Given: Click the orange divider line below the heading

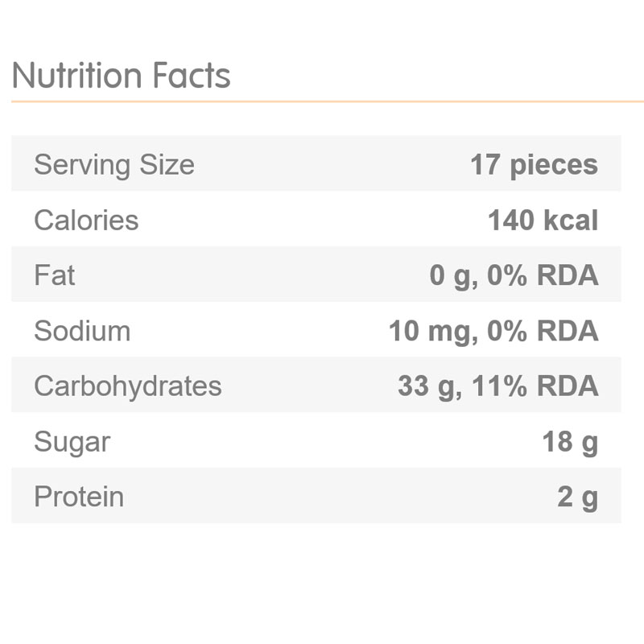Looking at the screenshot, I should 322,101.
